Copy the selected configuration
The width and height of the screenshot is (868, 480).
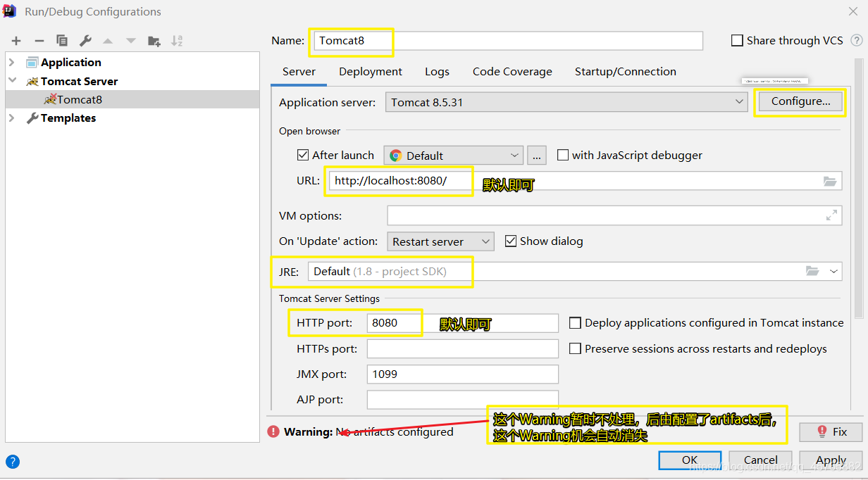[x=62, y=41]
